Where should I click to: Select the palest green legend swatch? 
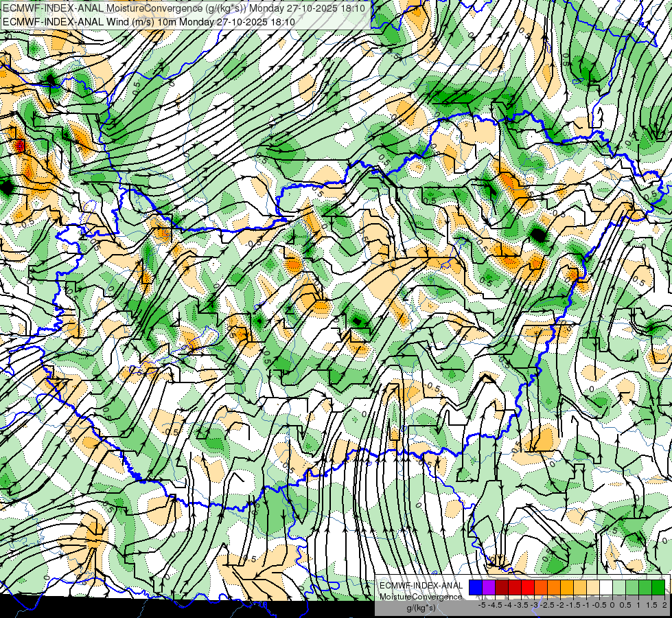[619, 587]
